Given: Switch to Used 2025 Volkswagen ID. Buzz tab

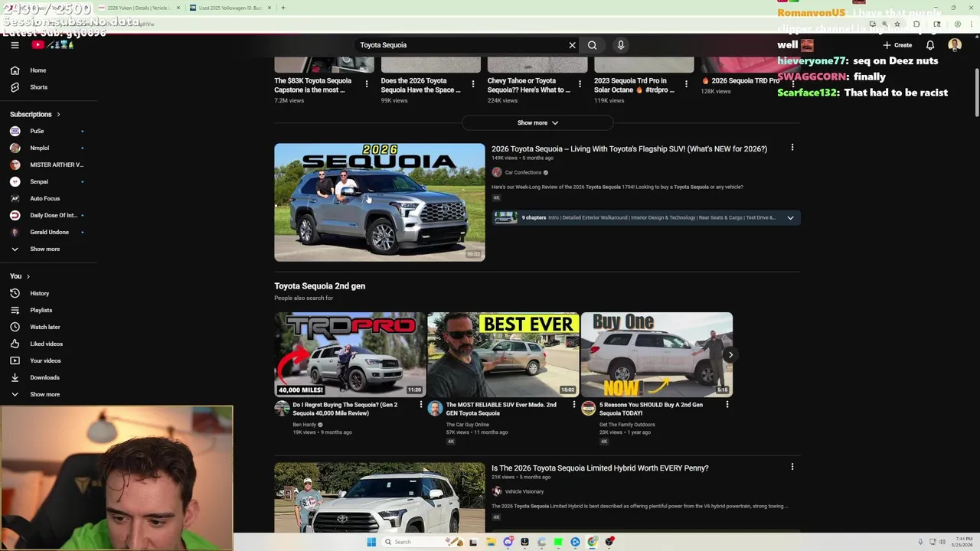Looking at the screenshot, I should (x=230, y=8).
